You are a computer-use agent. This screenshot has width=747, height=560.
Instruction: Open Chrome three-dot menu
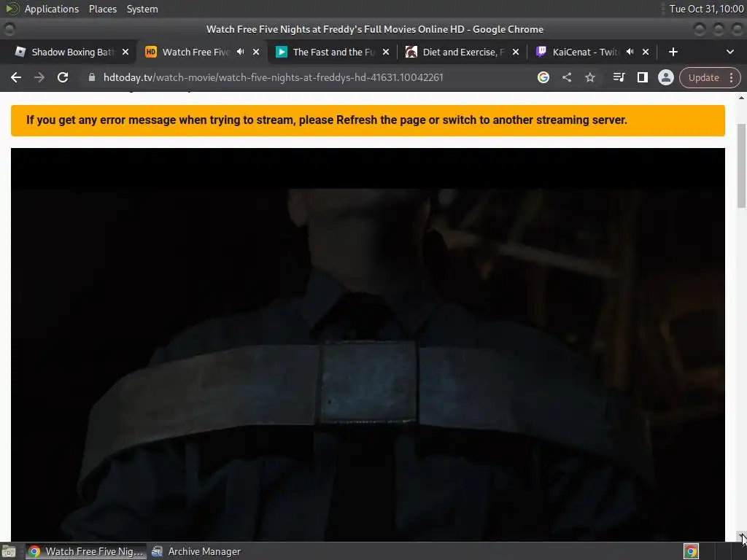click(x=731, y=77)
